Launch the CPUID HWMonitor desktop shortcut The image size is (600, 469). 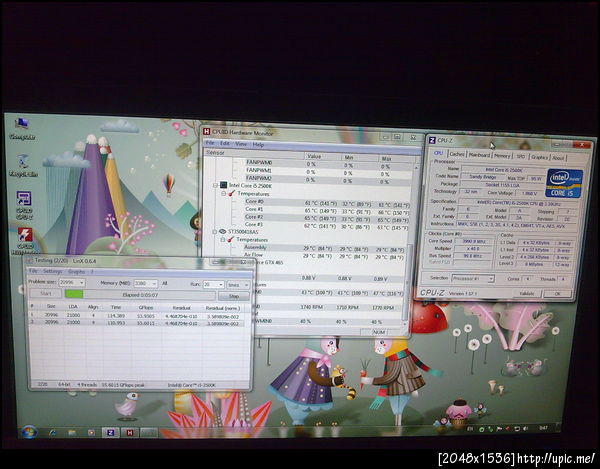pos(25,241)
